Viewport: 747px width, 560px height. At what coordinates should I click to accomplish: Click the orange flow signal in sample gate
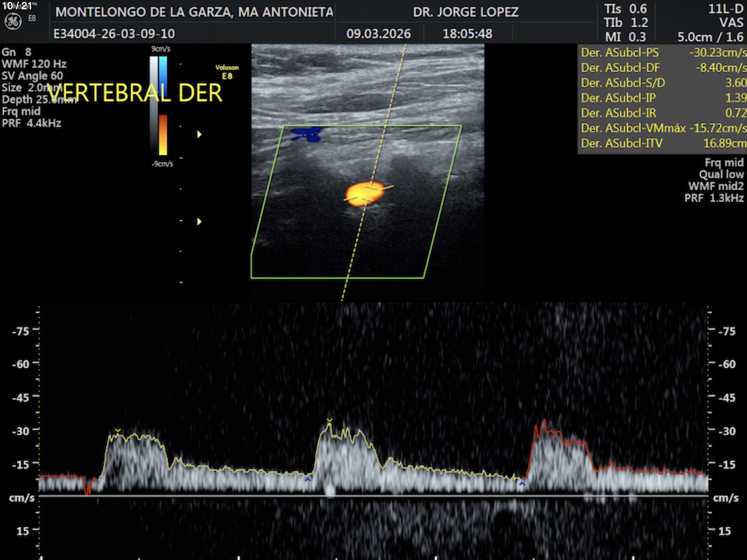click(364, 193)
